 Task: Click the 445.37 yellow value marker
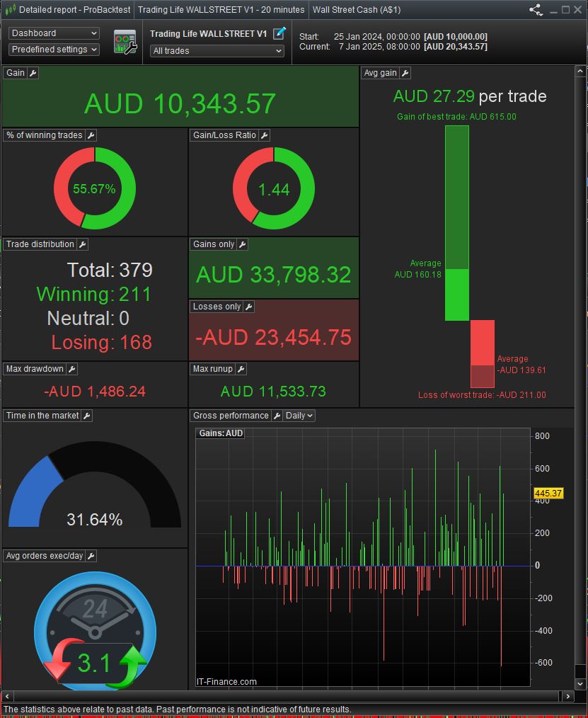click(x=548, y=493)
